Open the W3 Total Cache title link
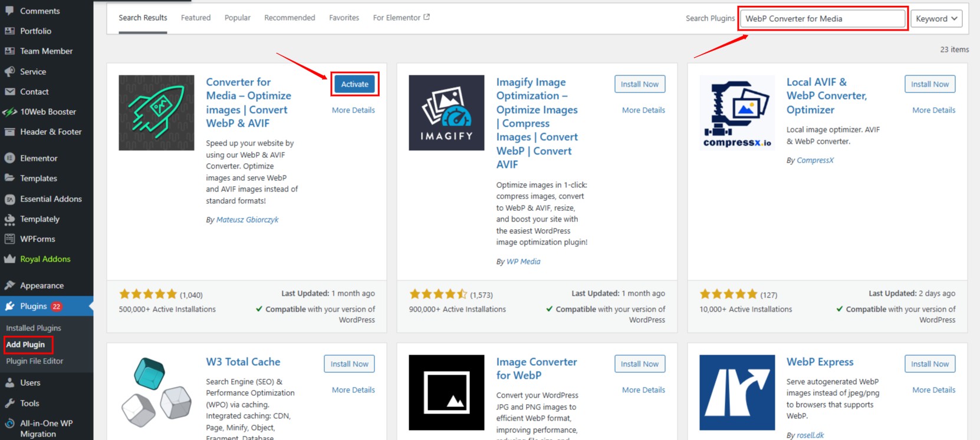The image size is (980, 440). 243,362
